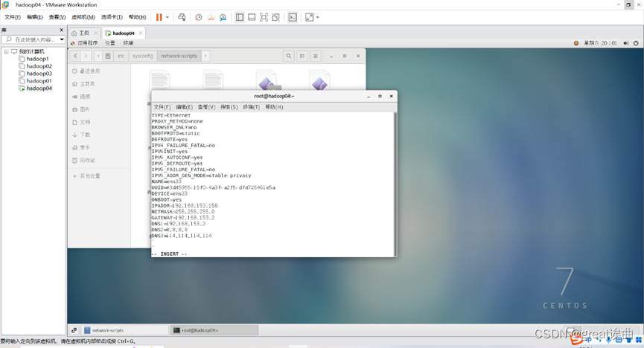Open the 文件(F) menu in VMware
The image size is (644, 348).
13,17
